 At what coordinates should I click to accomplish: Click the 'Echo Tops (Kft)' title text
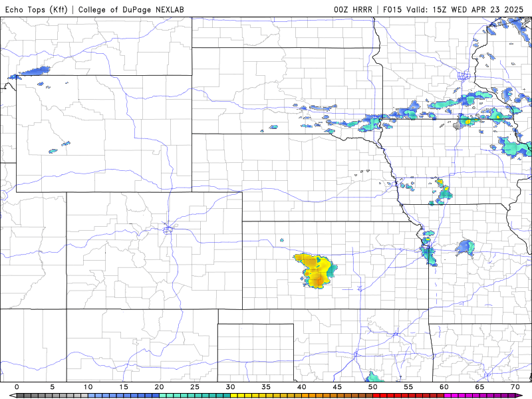coord(37,9)
